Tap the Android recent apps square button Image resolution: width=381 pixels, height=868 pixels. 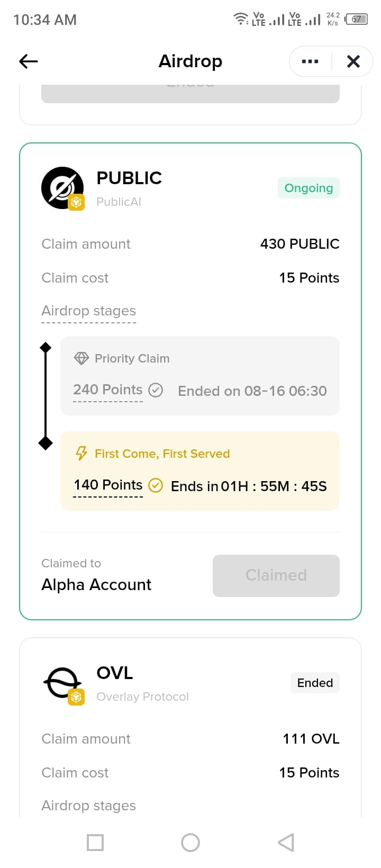[95, 843]
